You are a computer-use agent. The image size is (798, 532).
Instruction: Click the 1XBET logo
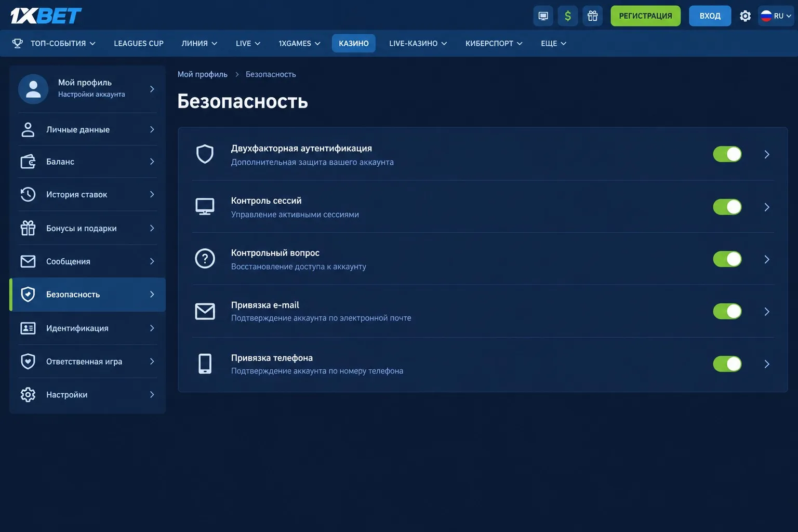coord(46,16)
